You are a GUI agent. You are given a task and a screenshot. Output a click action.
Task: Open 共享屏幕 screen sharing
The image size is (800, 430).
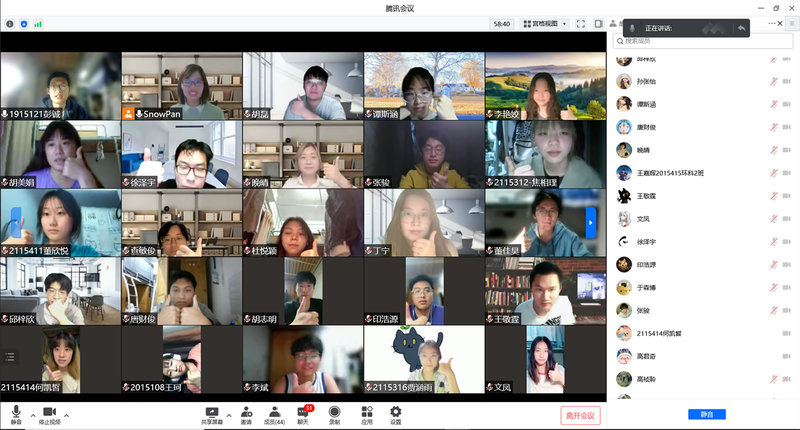coord(212,412)
